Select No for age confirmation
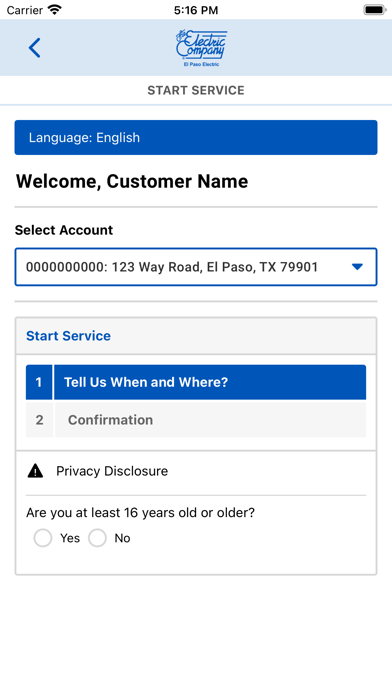This screenshot has width=392, height=696. tap(97, 538)
